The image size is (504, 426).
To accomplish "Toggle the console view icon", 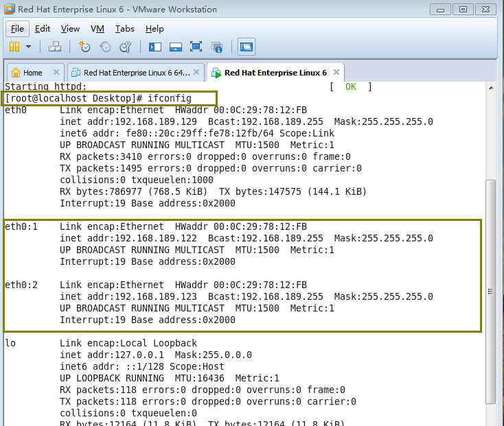I will 247,47.
